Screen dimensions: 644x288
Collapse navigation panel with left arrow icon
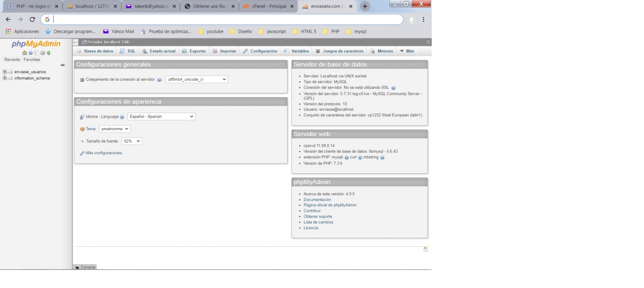(76, 42)
